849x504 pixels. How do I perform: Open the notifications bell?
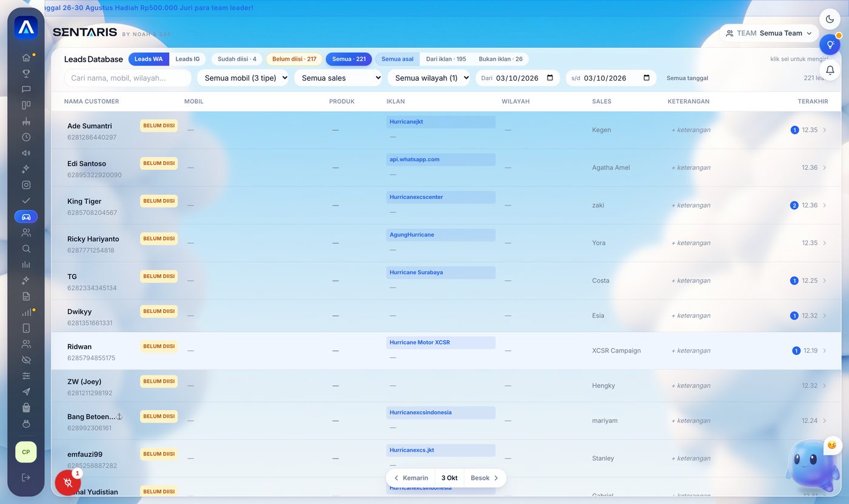click(830, 70)
